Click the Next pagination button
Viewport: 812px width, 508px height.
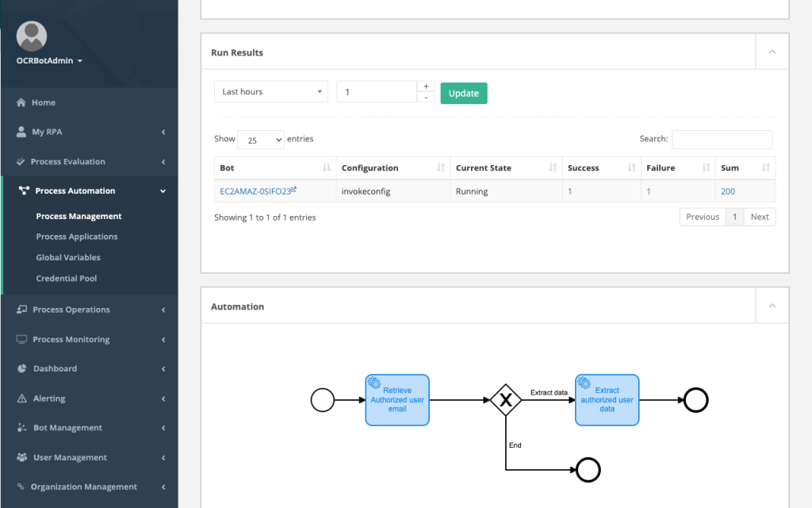(x=760, y=217)
